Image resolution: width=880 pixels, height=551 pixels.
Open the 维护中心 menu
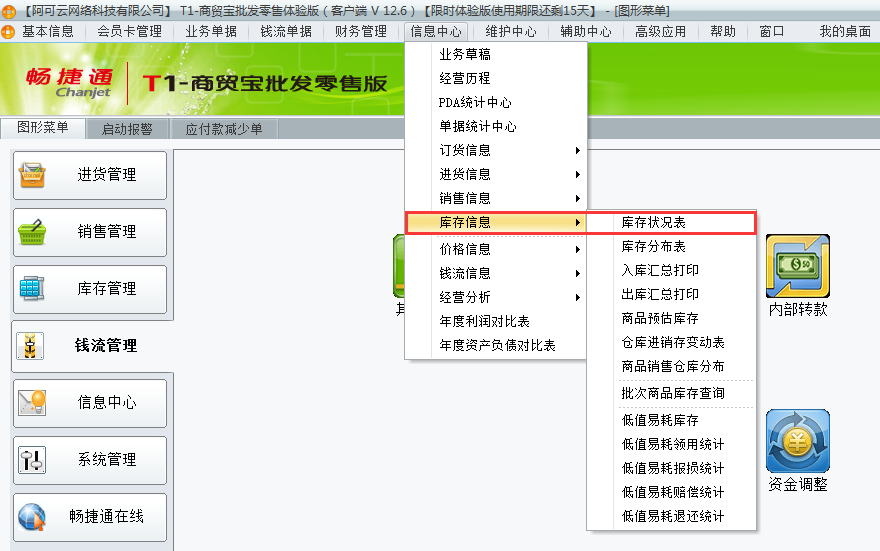click(x=511, y=31)
